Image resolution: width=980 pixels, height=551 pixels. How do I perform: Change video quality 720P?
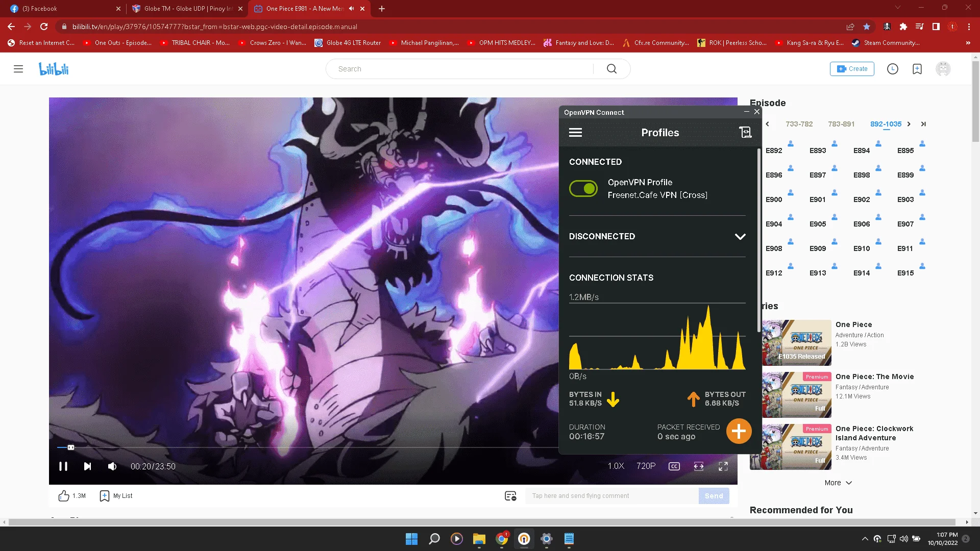point(646,466)
